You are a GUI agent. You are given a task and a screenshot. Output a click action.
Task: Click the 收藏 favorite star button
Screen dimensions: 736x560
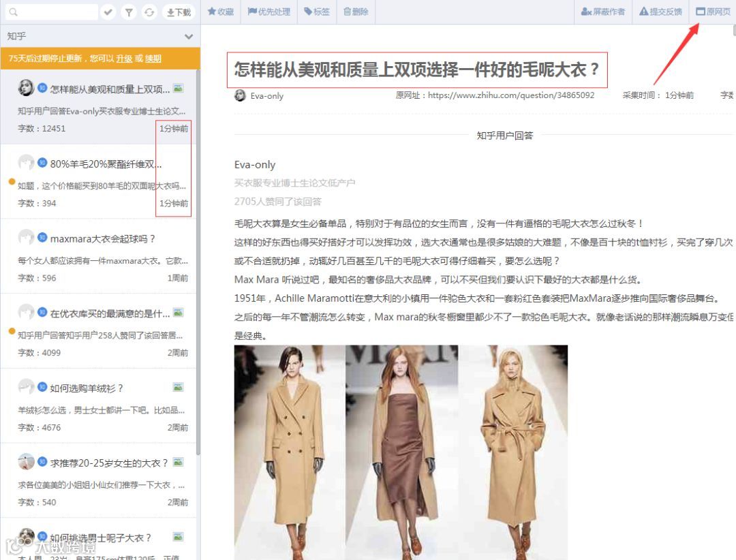coord(221,12)
